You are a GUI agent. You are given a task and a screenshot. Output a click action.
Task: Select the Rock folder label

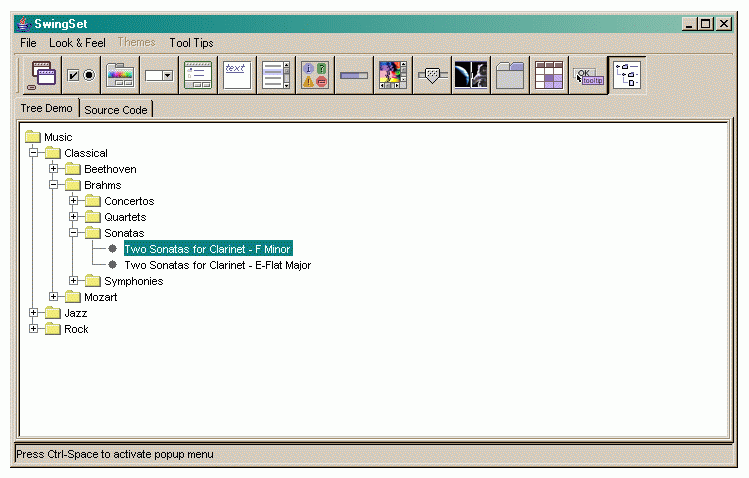76,329
